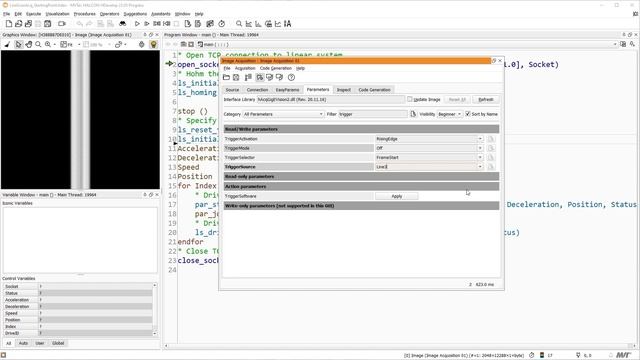Click the Filter input field

(372, 114)
